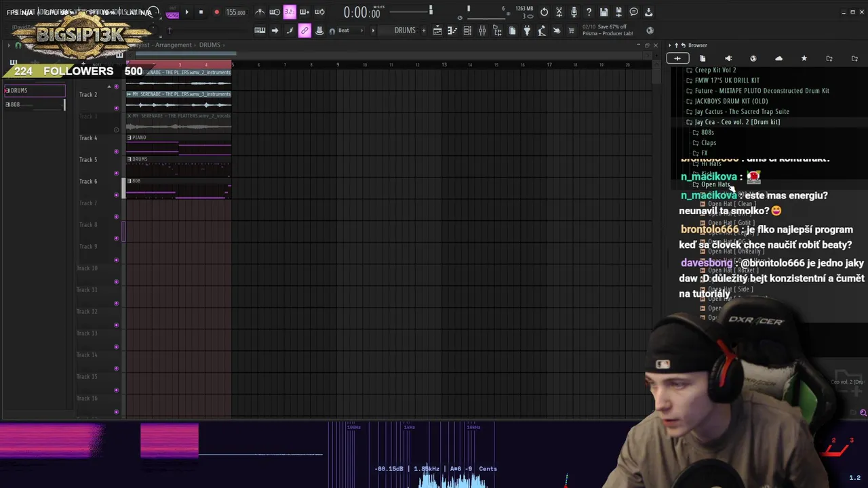Image resolution: width=868 pixels, height=488 pixels.
Task: Click the 0:00:00 time display
Action: [361, 12]
